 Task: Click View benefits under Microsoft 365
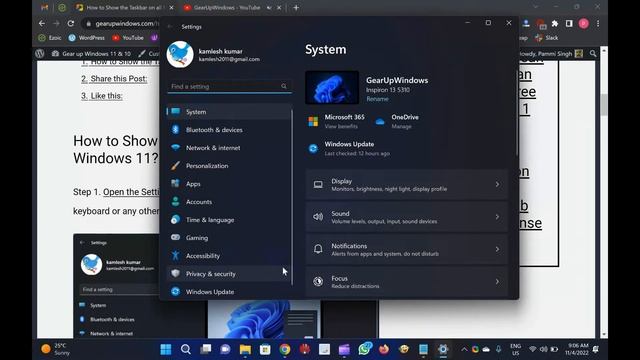(x=341, y=127)
